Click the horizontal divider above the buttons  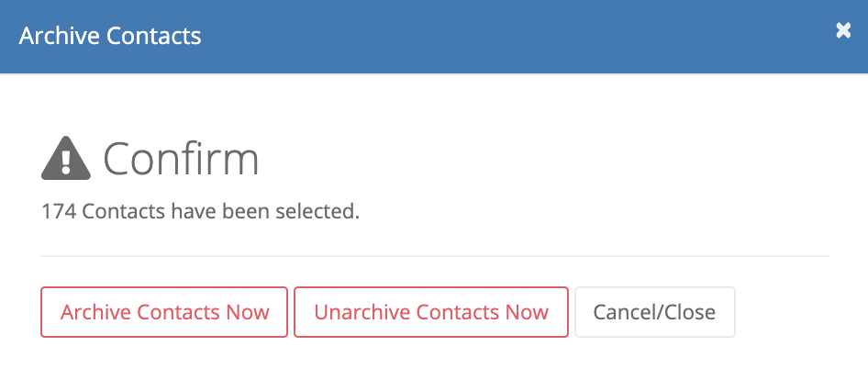[x=435, y=256]
